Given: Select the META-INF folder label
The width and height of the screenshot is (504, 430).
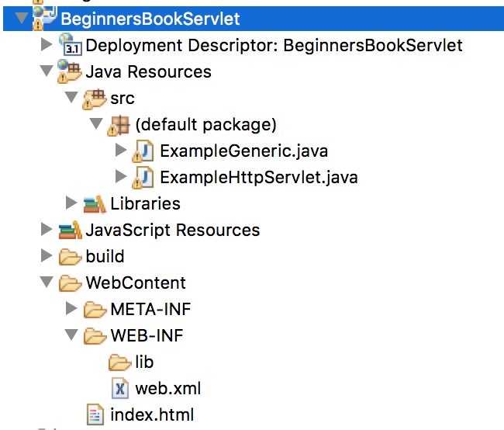Looking at the screenshot, I should [150, 309].
